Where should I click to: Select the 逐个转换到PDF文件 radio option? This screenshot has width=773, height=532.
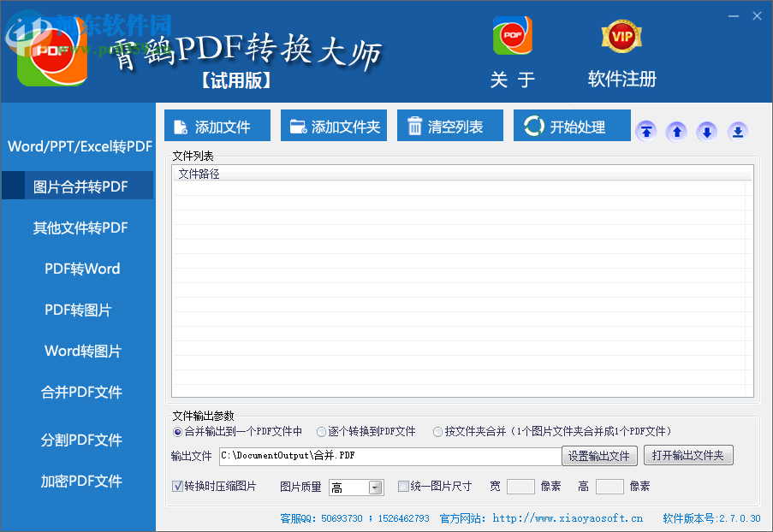click(321, 432)
